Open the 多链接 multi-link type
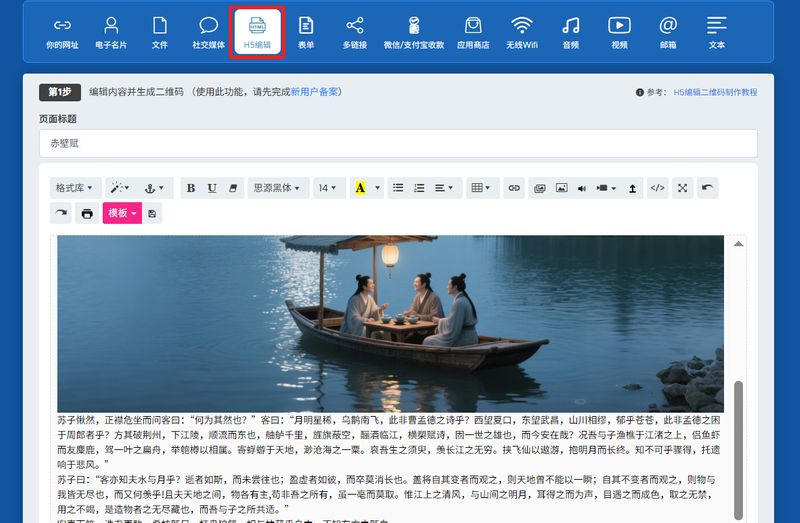Screen dimensions: 800x523 tap(355, 33)
